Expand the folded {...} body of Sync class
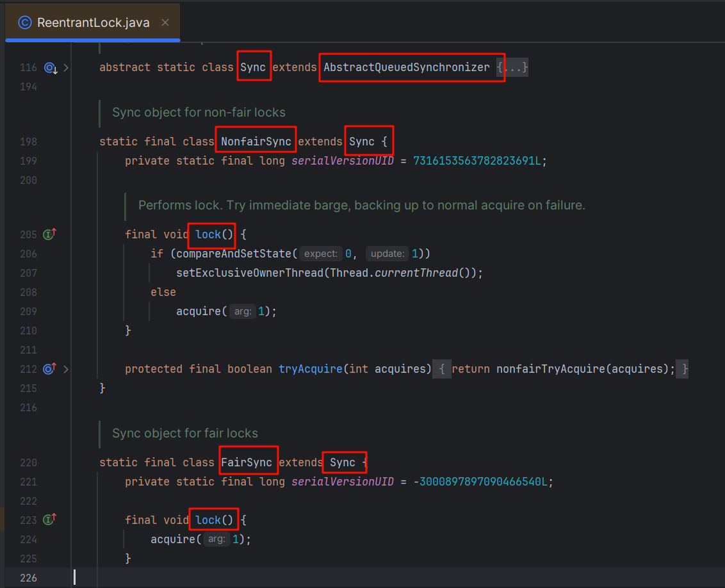 coord(512,67)
